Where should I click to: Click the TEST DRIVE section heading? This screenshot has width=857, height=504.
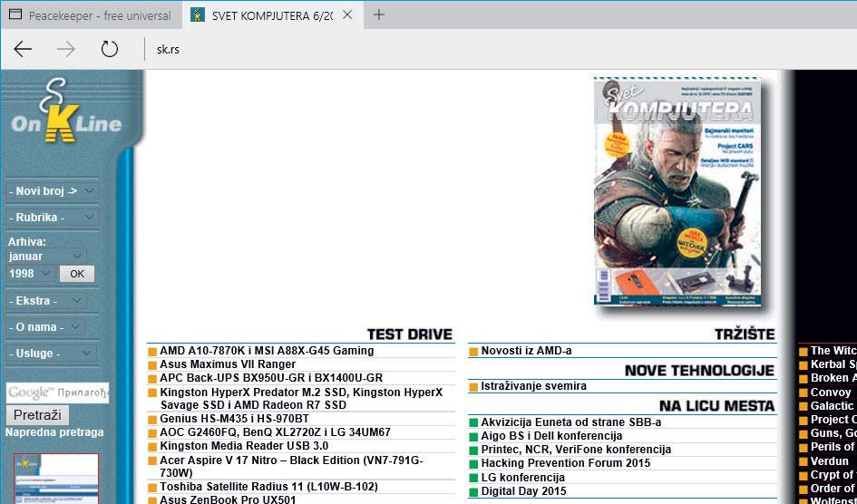pos(409,334)
